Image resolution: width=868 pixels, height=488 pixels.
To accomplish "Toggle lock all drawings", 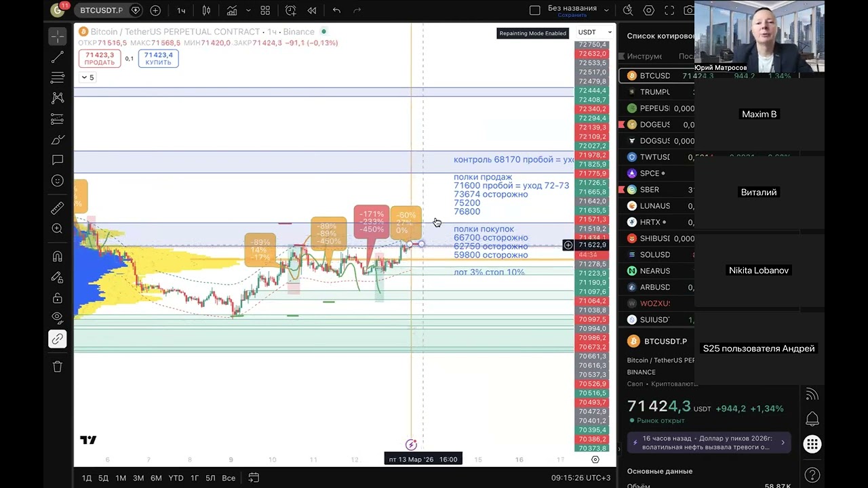I will [58, 298].
